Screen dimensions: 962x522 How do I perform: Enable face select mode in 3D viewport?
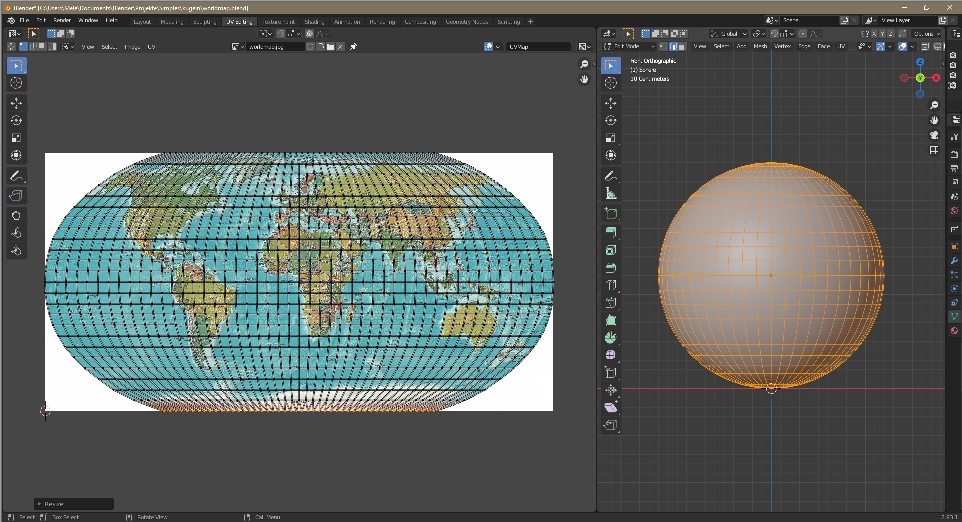682,47
